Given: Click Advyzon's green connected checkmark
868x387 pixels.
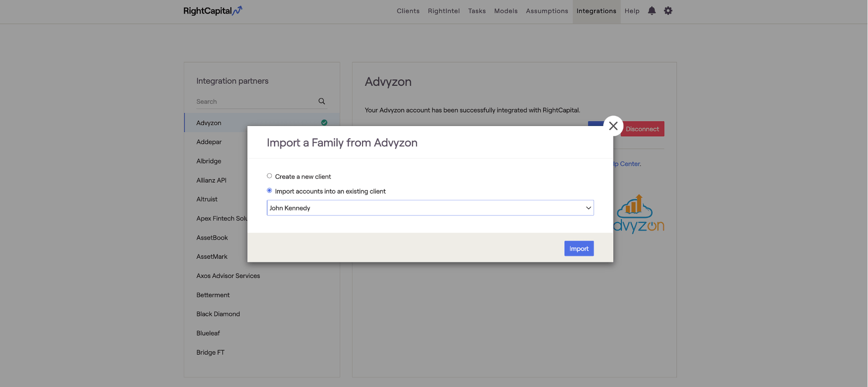Looking at the screenshot, I should [324, 122].
